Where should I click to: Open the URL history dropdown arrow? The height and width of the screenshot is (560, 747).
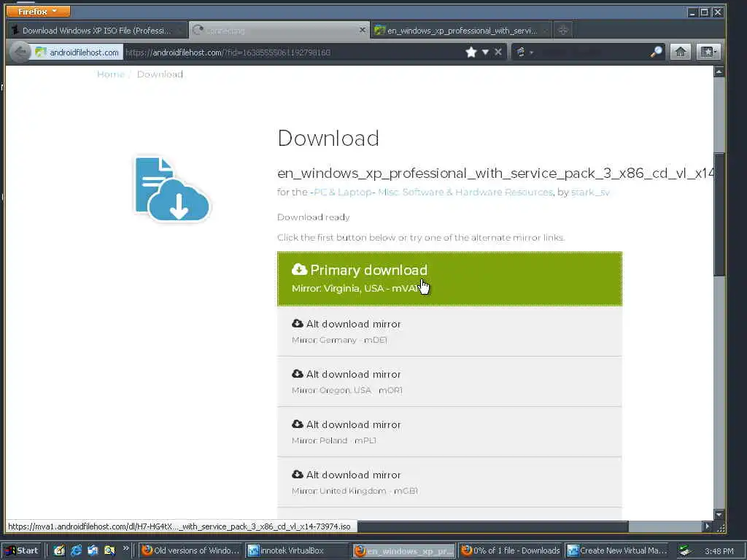coord(485,52)
